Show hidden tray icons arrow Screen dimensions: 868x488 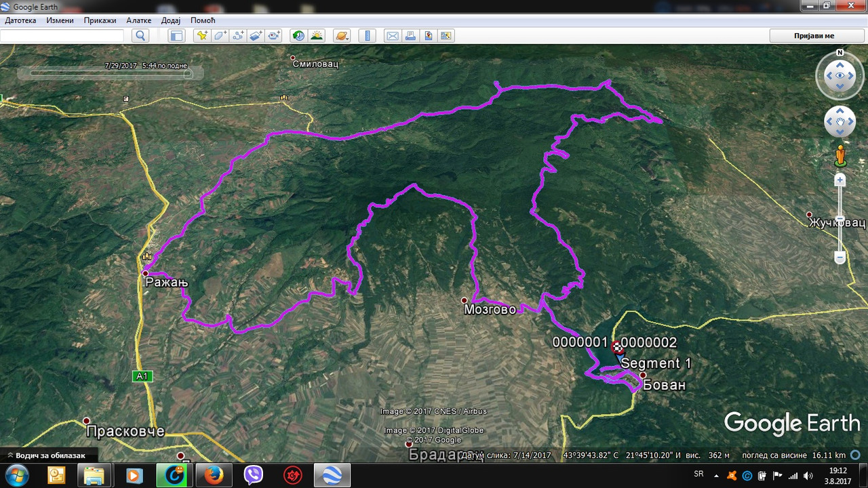point(716,475)
